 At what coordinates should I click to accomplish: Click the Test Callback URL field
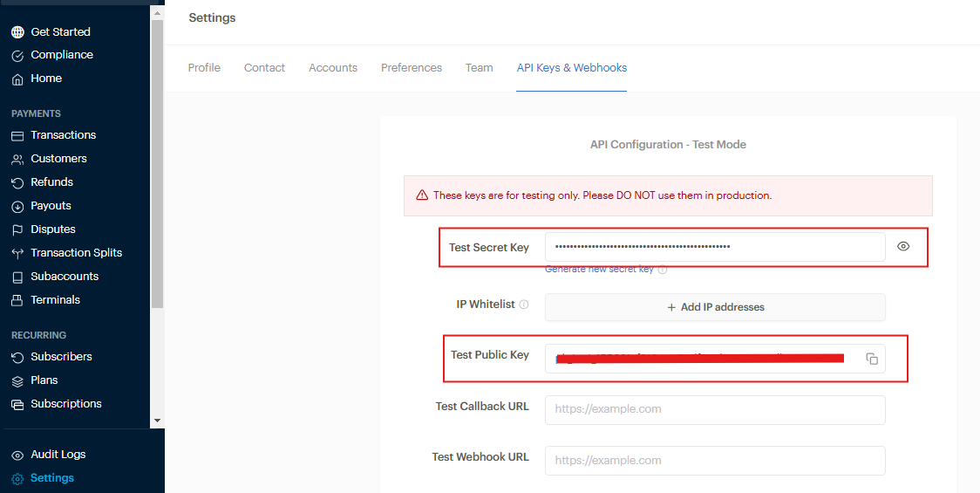pyautogui.click(x=714, y=409)
